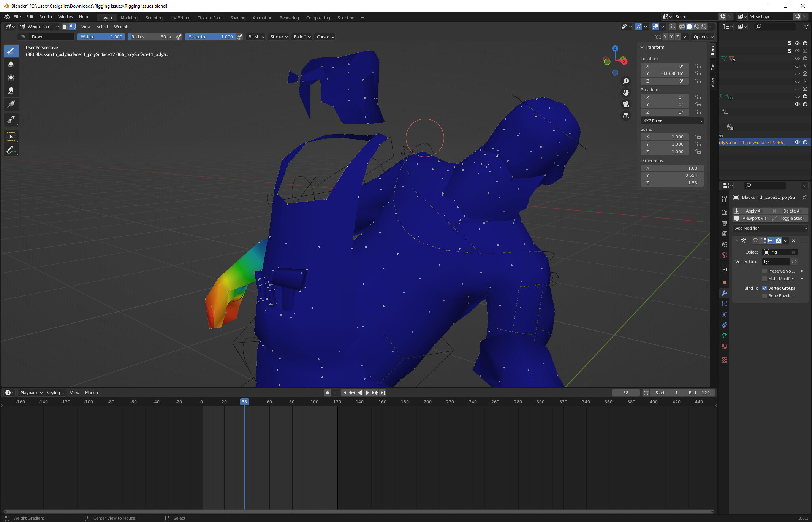This screenshot has height=522, width=812.
Task: Select the Annotate tool
Action: tap(11, 150)
